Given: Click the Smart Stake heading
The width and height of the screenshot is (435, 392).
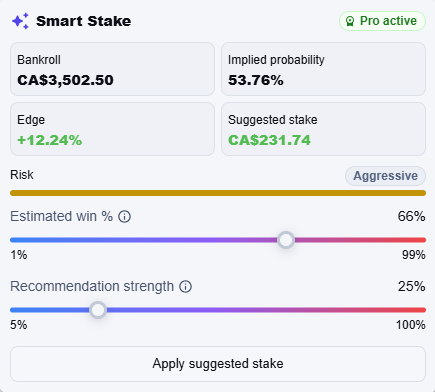Looking at the screenshot, I should (x=84, y=21).
